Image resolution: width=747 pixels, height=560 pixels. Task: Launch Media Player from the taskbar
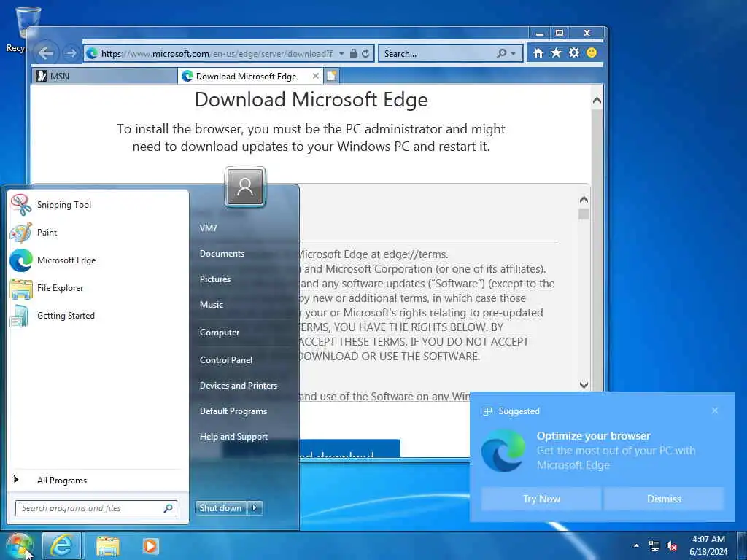(x=150, y=546)
